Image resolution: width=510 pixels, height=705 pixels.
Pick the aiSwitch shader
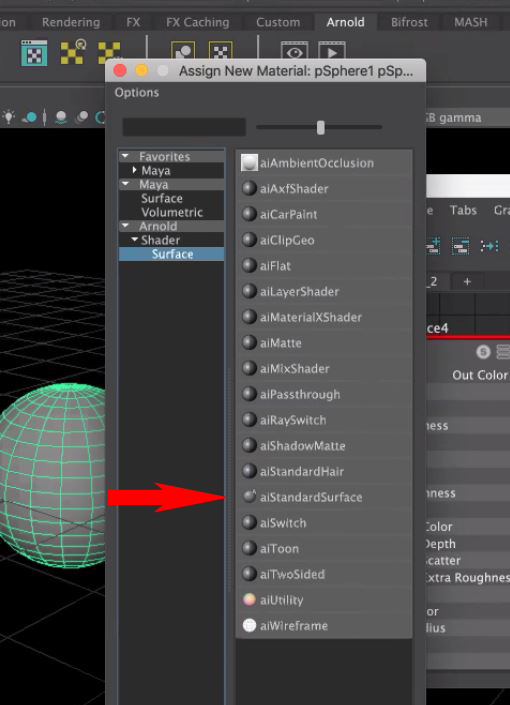coord(324,522)
